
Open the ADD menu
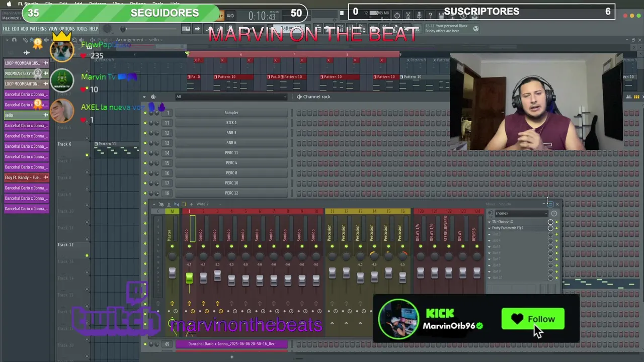[25, 29]
